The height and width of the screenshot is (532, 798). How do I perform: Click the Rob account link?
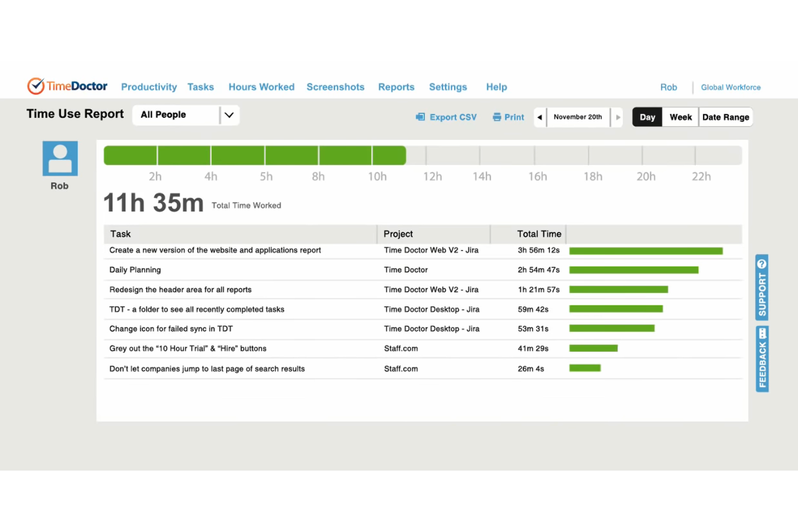coord(669,87)
